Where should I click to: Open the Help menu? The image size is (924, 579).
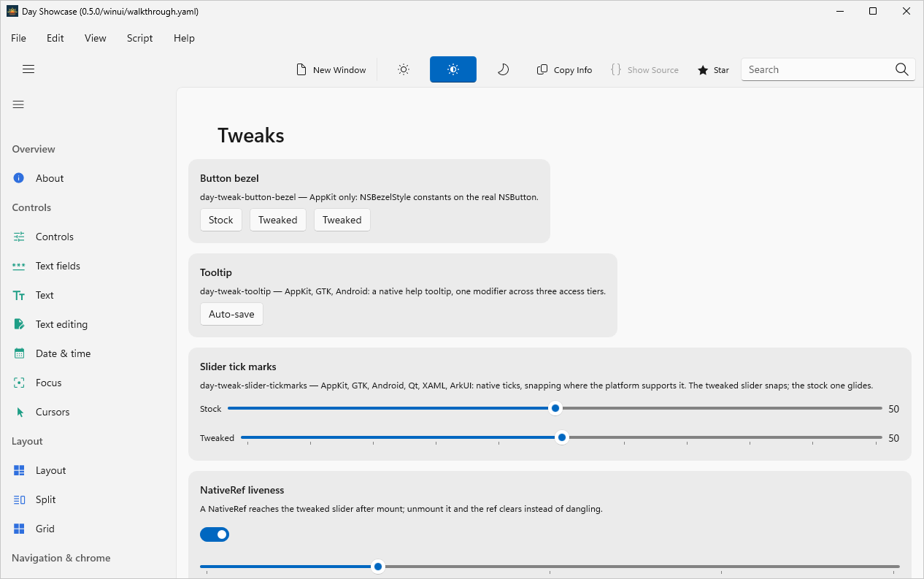click(184, 38)
